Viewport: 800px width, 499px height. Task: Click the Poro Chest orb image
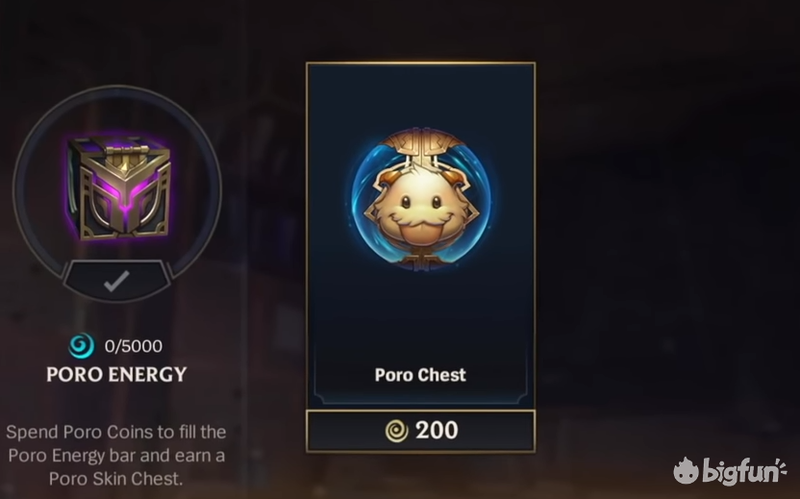tap(421, 199)
